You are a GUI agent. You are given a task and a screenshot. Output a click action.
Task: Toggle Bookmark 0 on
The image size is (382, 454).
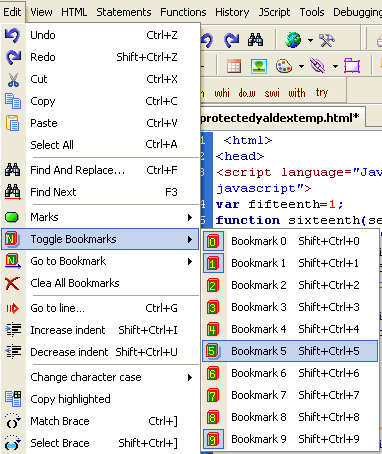tap(290, 241)
